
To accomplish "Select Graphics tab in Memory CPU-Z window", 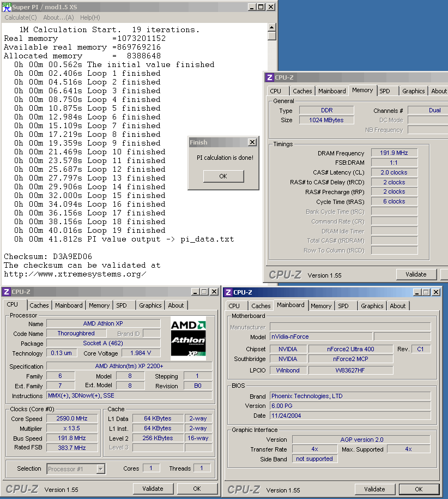I will [413, 91].
